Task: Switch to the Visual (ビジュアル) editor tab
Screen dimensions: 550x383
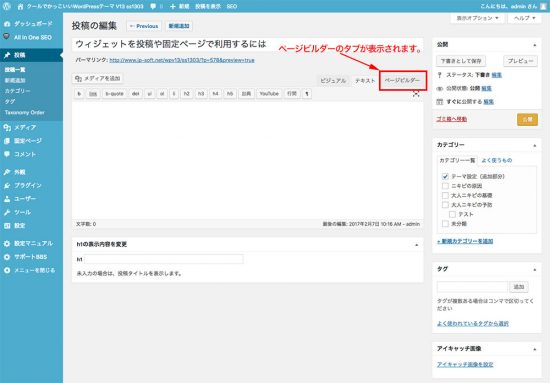Action: click(333, 81)
